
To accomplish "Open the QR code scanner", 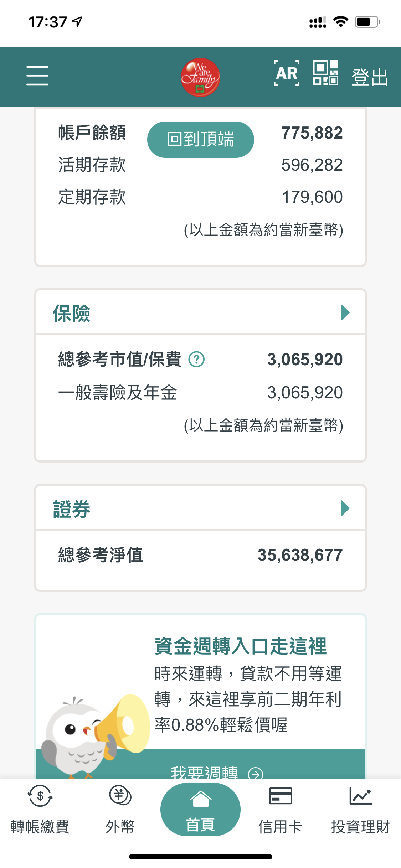I will click(x=325, y=73).
